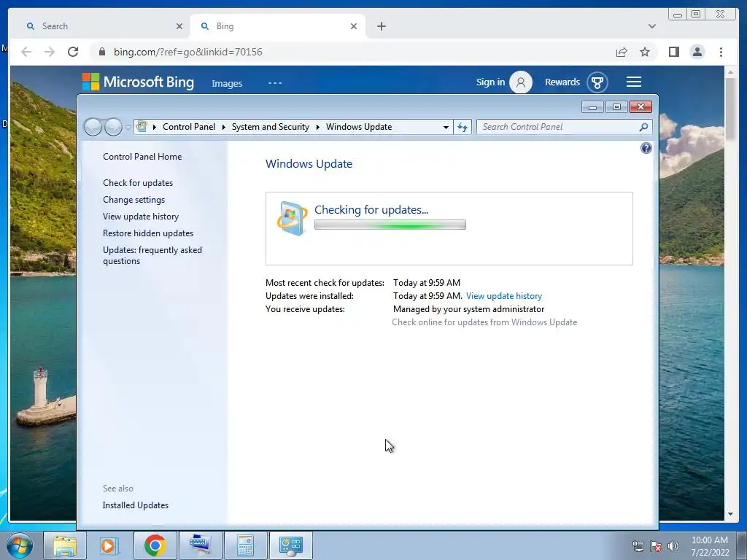Click View update history beside install time

click(x=504, y=296)
